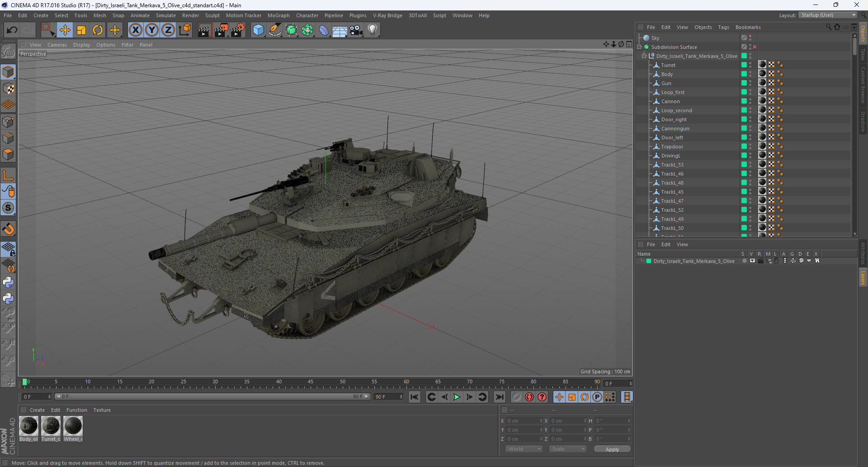
Task: Toggle layer eye visibility in Layers panel
Action: tap(752, 261)
